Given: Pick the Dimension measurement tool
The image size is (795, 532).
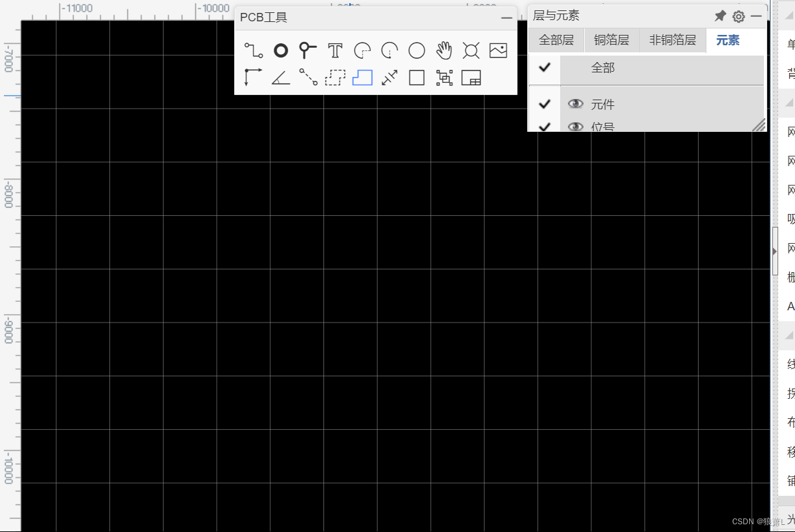Looking at the screenshot, I should [389, 78].
